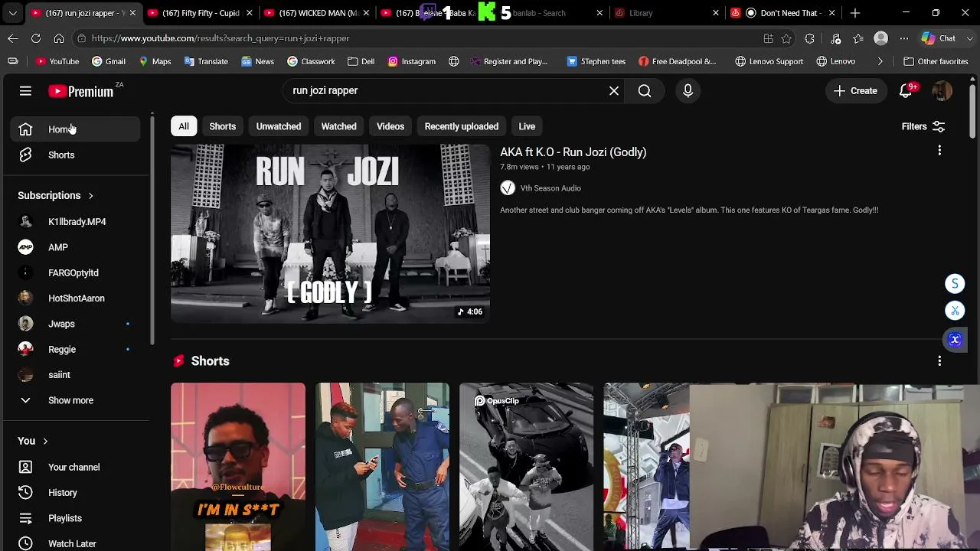Reload the page with the refresh icon

tap(36, 38)
